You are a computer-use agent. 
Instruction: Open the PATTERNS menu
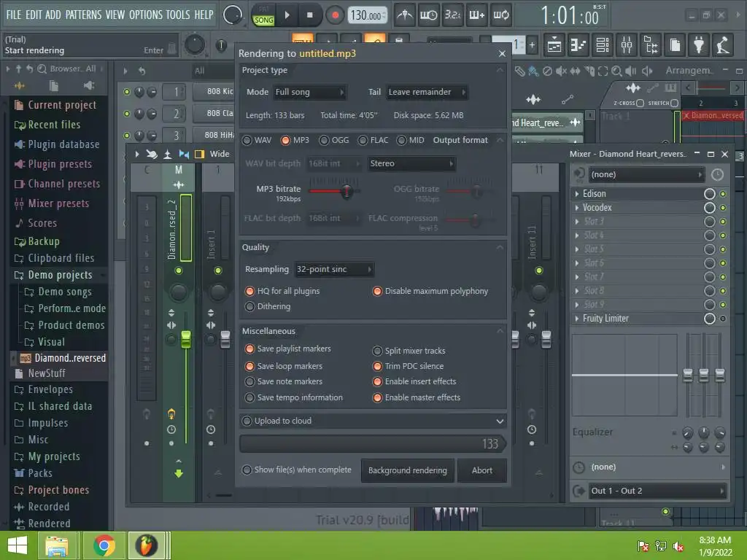click(x=83, y=15)
